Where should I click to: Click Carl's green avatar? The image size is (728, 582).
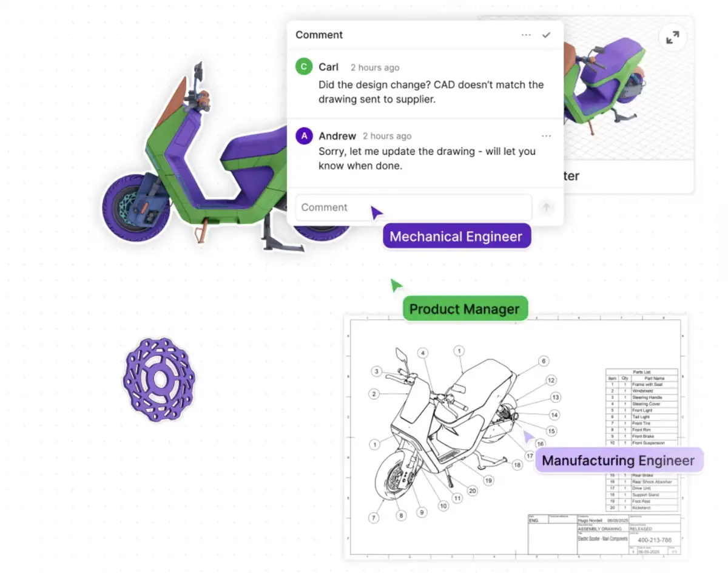(304, 67)
